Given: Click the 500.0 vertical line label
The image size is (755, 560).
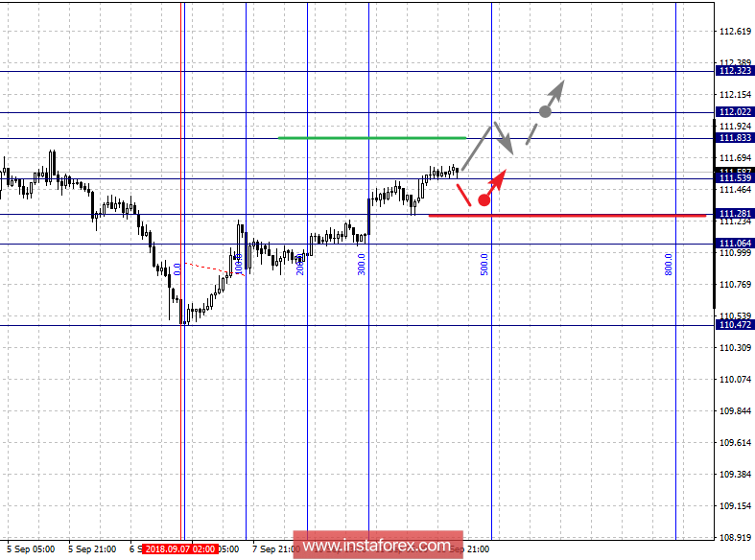Looking at the screenshot, I should (484, 264).
